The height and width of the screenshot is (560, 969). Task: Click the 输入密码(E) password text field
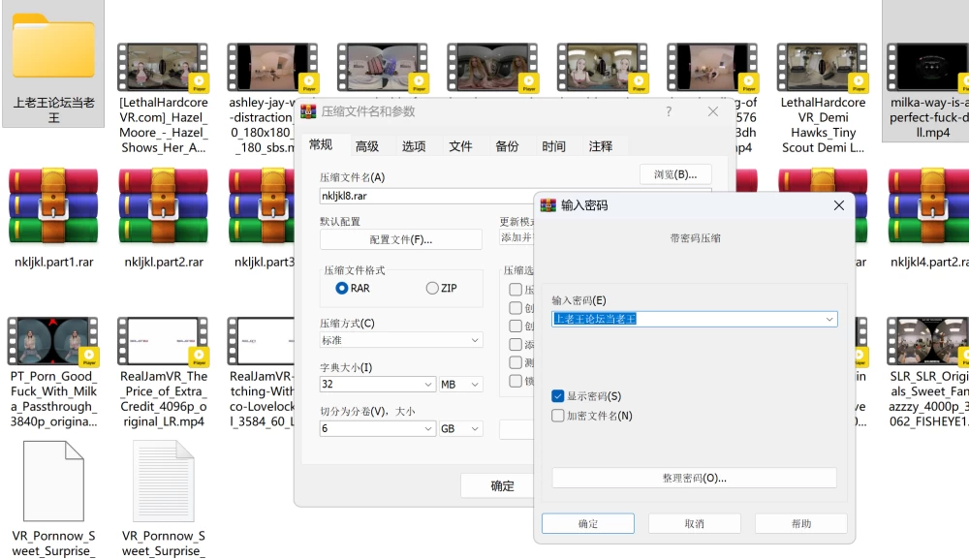pyautogui.click(x=694, y=319)
